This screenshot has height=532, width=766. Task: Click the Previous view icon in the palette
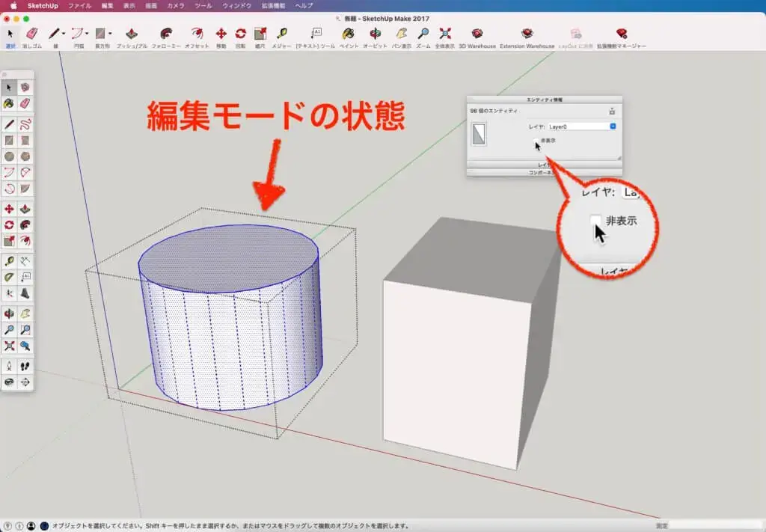coord(25,346)
